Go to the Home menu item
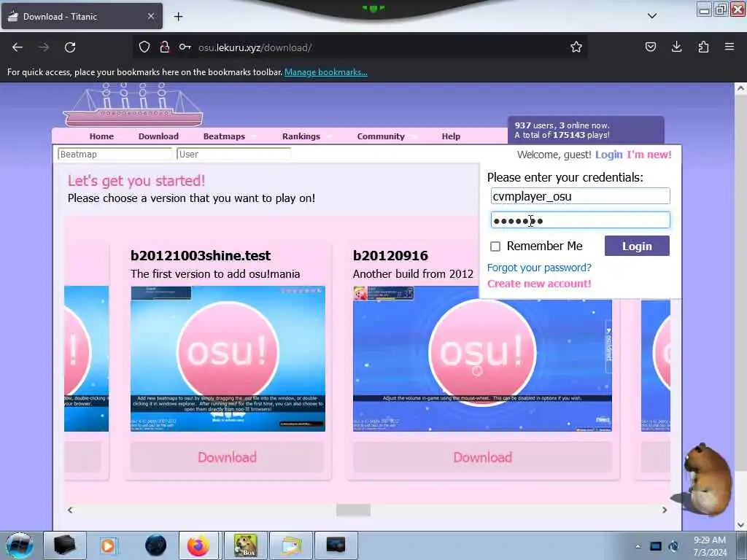747x560 pixels. (x=101, y=136)
